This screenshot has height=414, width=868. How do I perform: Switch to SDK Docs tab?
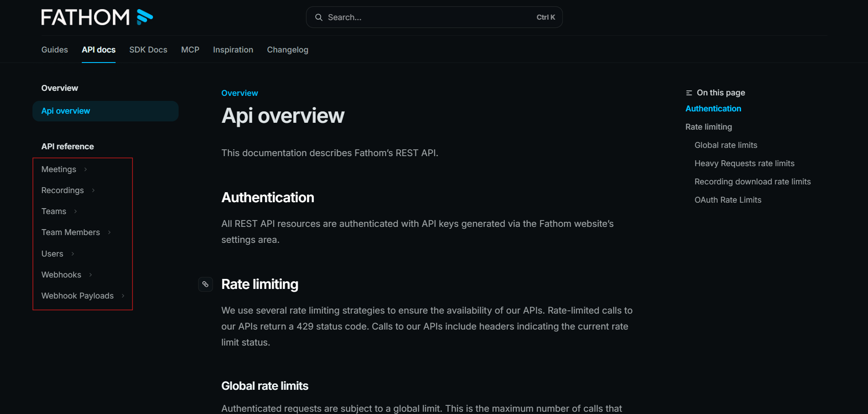pyautogui.click(x=148, y=50)
